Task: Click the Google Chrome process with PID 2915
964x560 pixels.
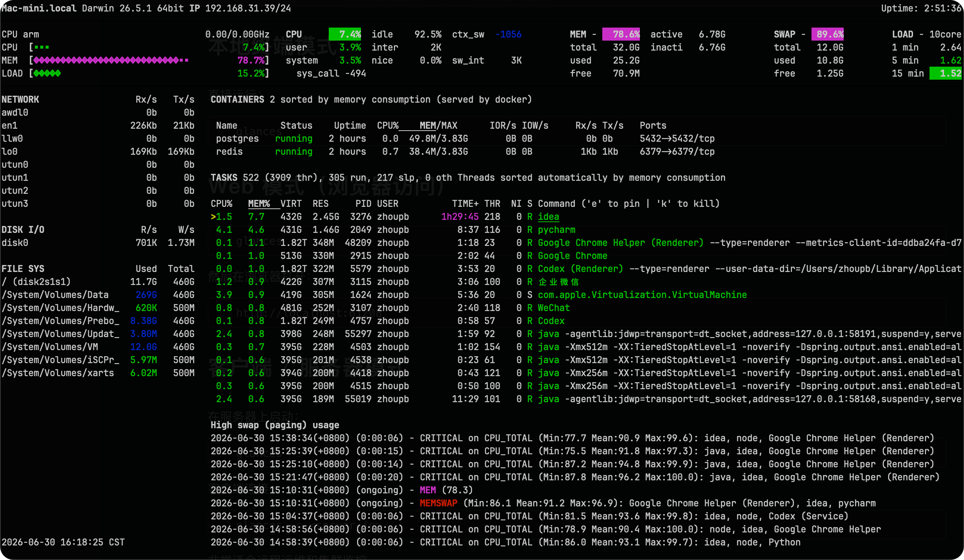Action: point(572,256)
